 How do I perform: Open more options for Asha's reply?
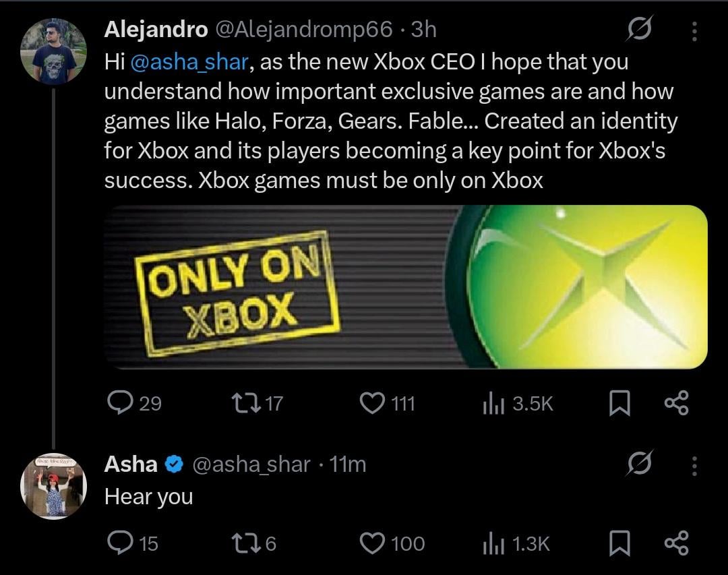coord(695,464)
